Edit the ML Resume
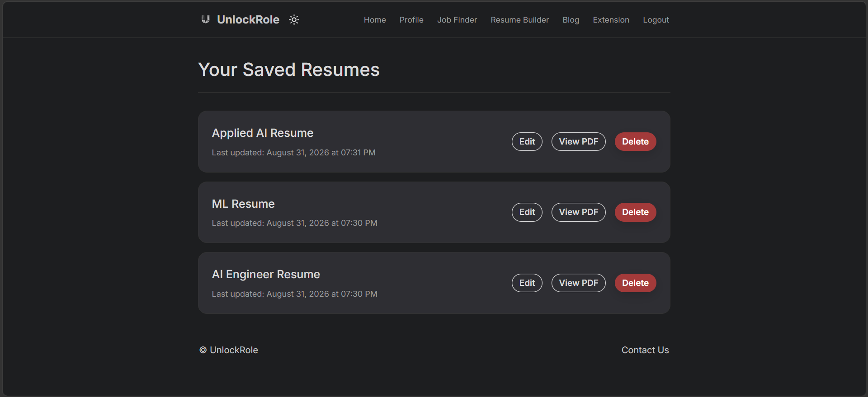 click(527, 212)
